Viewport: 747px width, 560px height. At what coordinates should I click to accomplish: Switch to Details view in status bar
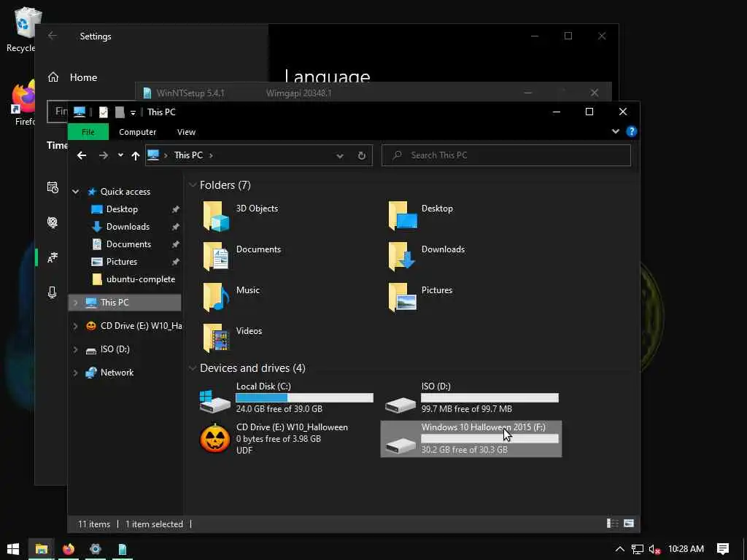coord(613,524)
